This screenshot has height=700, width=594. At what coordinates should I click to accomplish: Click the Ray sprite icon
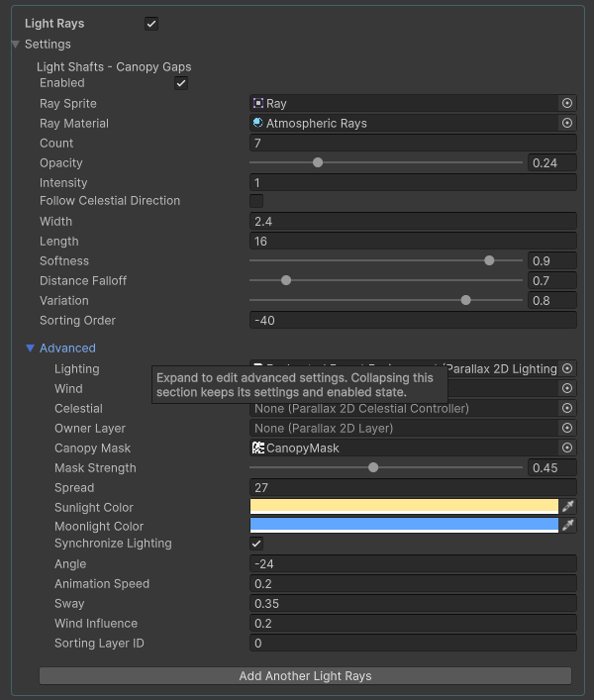click(258, 103)
